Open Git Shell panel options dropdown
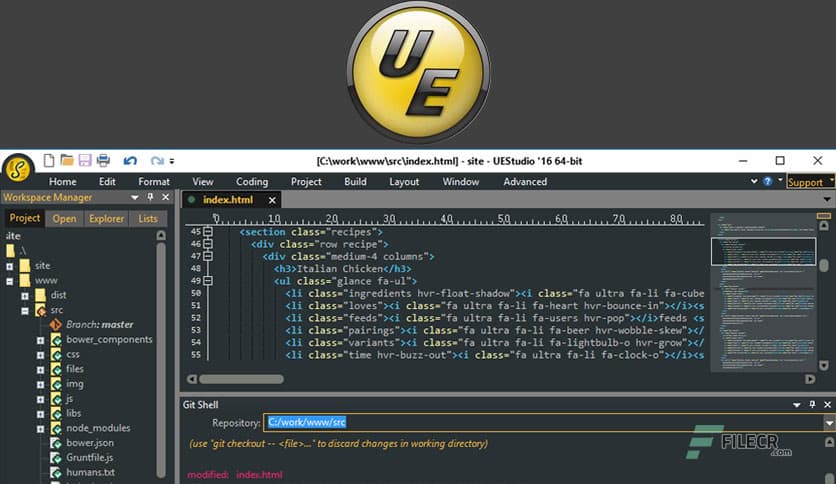 tap(797, 405)
